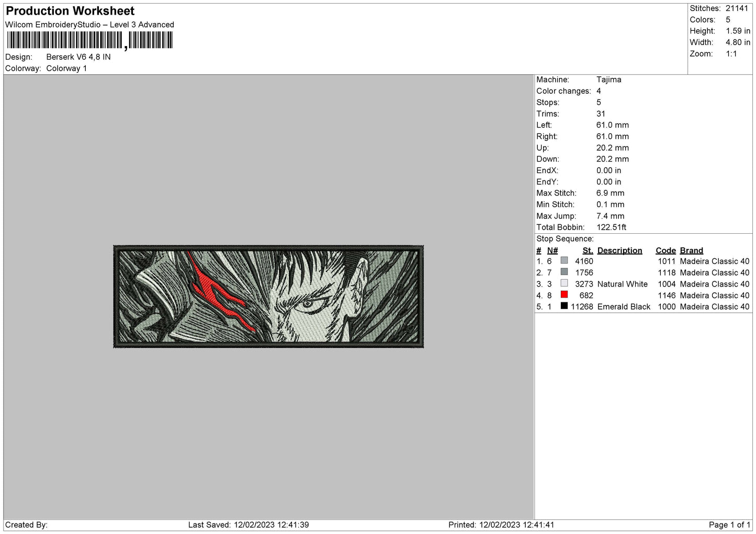Click the Emerald Black description in row 5
Image resolution: width=756 pixels, height=534 pixels.
(x=624, y=306)
